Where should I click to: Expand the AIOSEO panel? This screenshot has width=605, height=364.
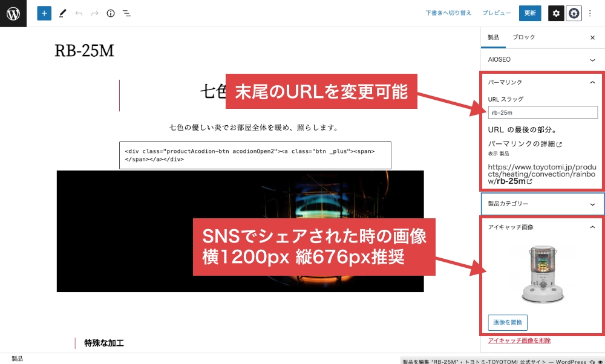point(543,60)
